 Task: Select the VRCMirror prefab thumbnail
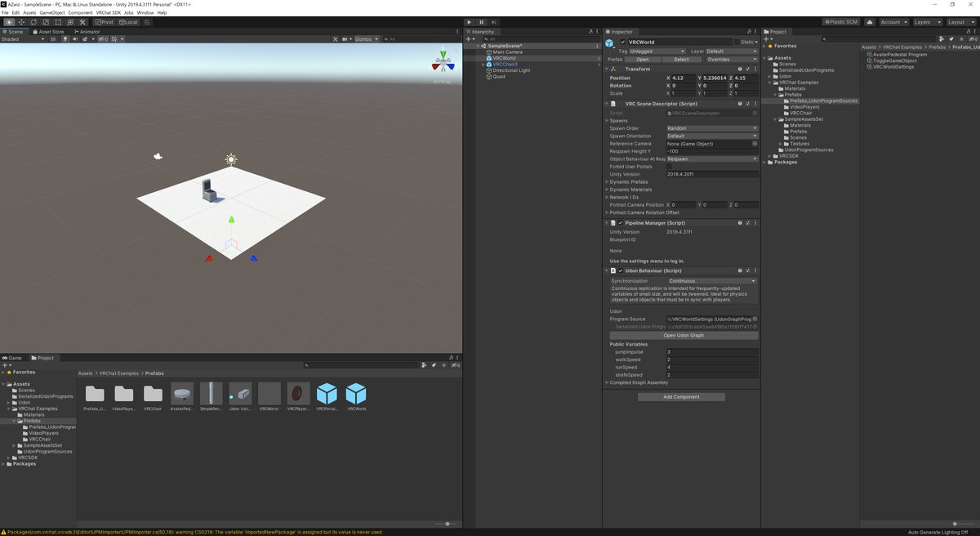click(x=269, y=397)
